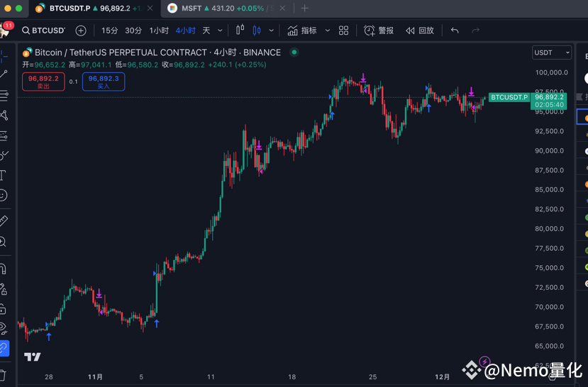Click the 12月 date axis label

pyautogui.click(x=442, y=377)
